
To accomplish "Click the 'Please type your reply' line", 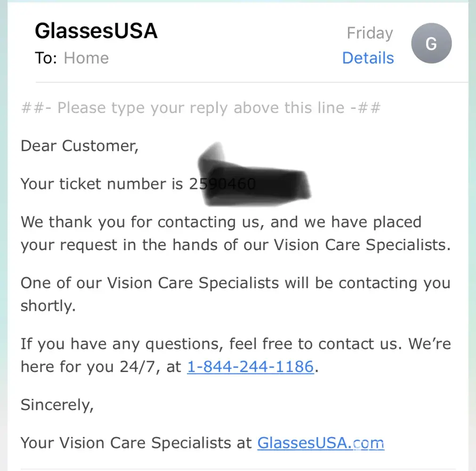I will [201, 108].
